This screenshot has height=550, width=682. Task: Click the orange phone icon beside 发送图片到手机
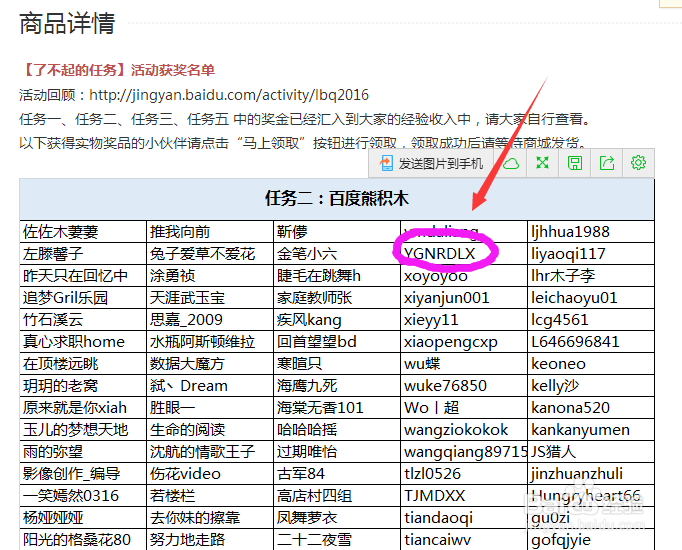tap(386, 163)
